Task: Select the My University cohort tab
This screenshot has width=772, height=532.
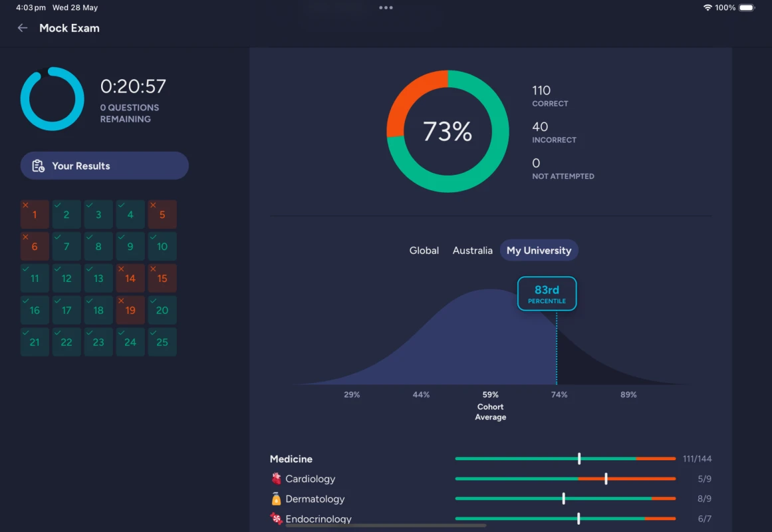Action: coord(539,251)
